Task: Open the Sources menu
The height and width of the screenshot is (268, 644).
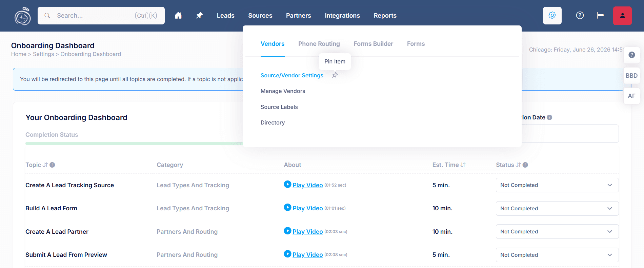Action: tap(260, 16)
